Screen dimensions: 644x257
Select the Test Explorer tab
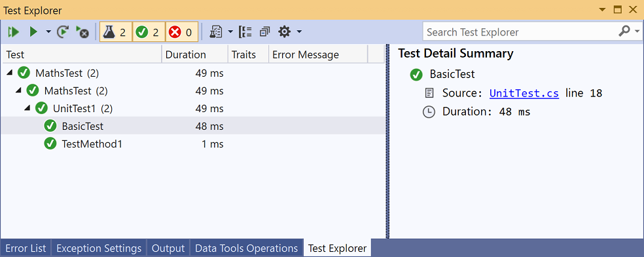337,248
